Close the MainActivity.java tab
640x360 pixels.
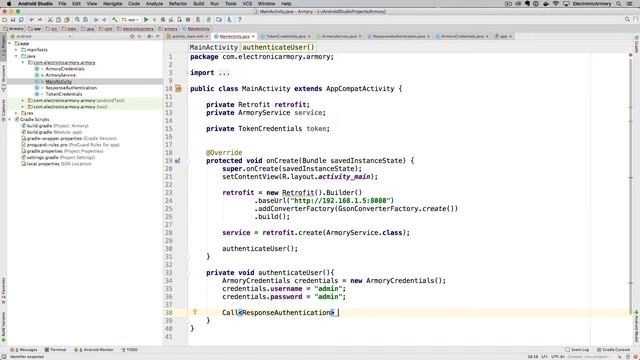click(253, 36)
